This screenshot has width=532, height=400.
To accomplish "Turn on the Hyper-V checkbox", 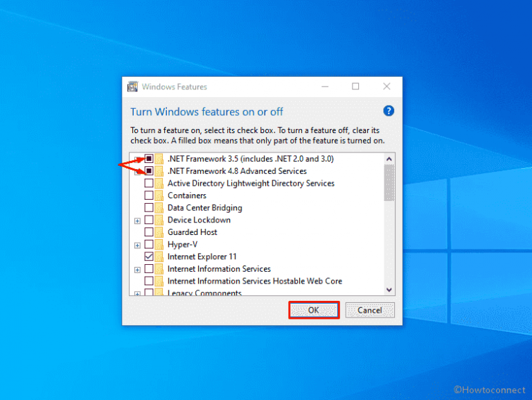I will coord(149,244).
